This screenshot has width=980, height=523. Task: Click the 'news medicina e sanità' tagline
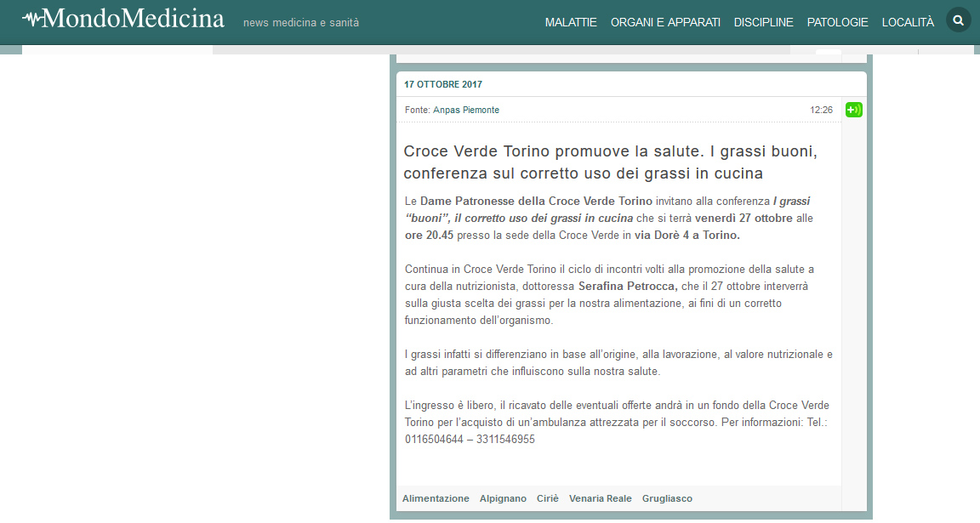point(301,23)
